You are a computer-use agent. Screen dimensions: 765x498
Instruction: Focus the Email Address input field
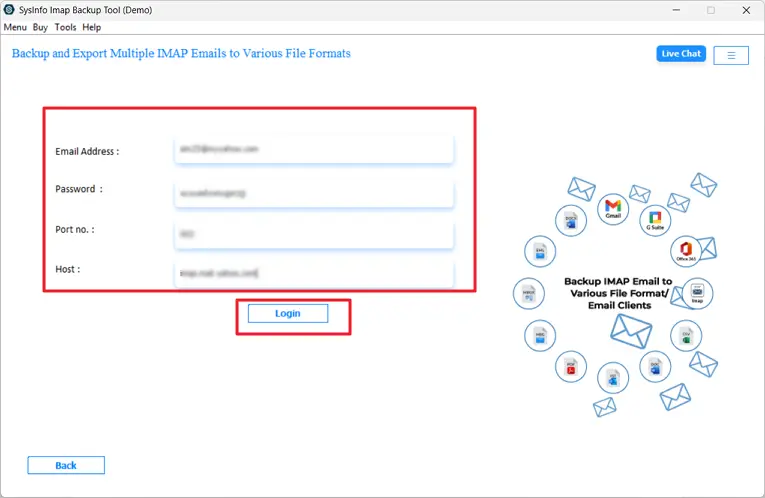pyautogui.click(x=314, y=149)
